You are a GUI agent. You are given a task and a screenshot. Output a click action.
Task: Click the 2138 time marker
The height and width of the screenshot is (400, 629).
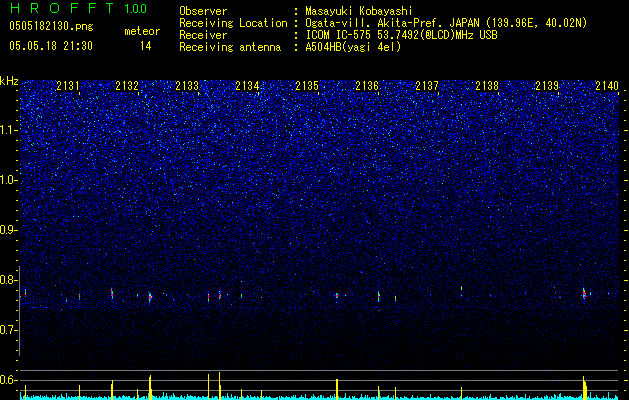pyautogui.click(x=487, y=85)
